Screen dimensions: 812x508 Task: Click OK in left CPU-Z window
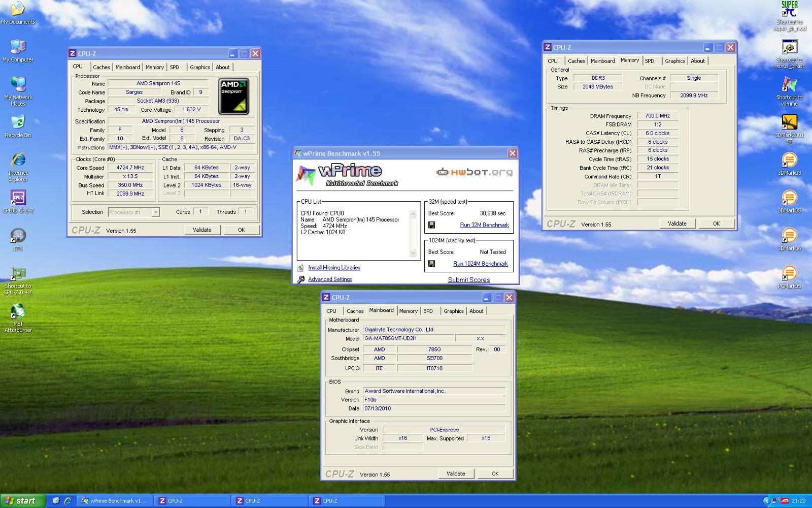tap(241, 230)
